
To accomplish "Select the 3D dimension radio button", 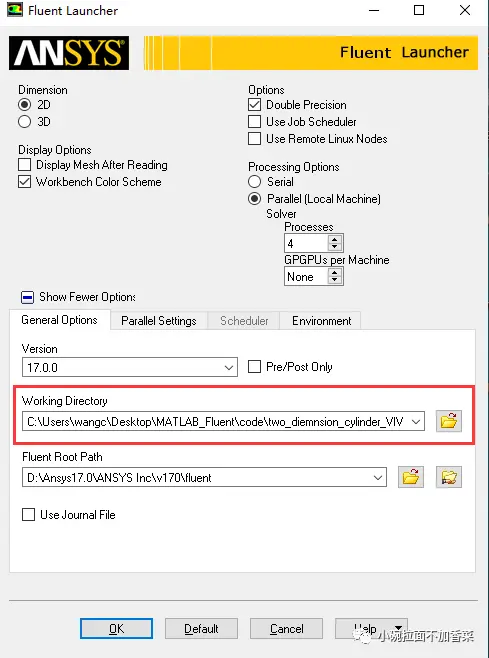I will (24, 122).
